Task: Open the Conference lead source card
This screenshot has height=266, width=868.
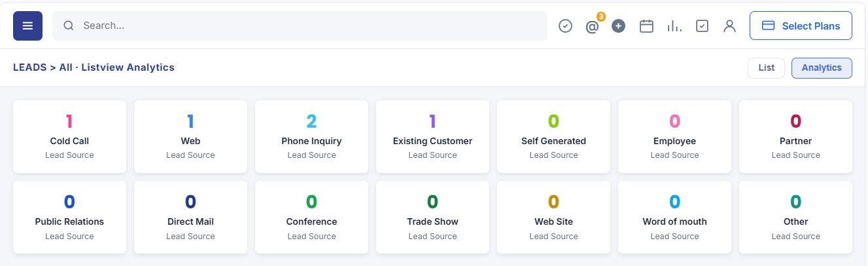Action: point(311,217)
